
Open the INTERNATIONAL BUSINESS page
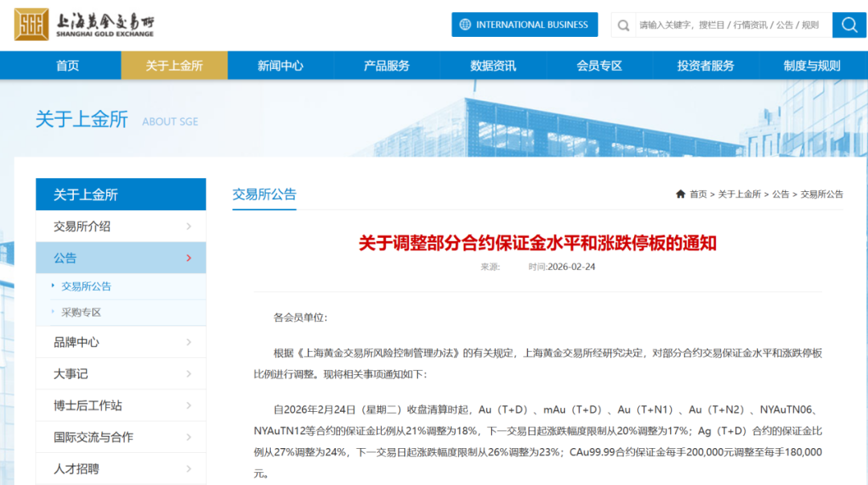point(524,24)
